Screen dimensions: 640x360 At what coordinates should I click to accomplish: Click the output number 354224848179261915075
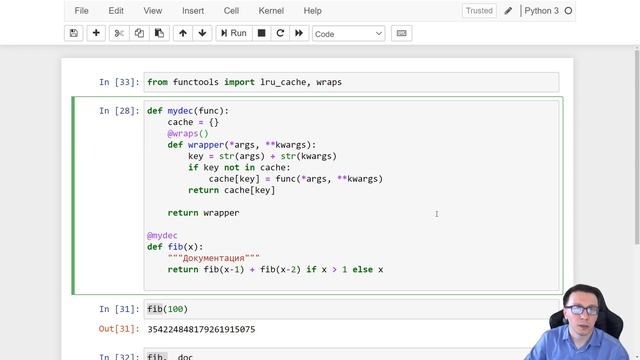[201, 329]
